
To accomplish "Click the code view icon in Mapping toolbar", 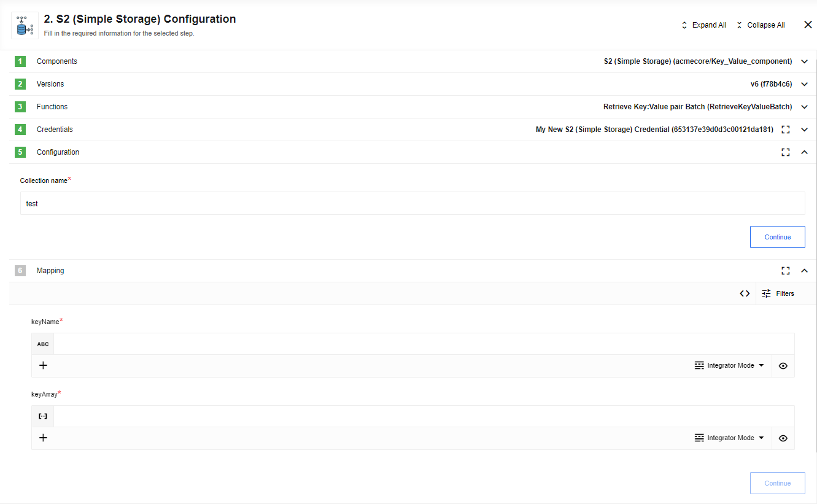I will point(745,293).
